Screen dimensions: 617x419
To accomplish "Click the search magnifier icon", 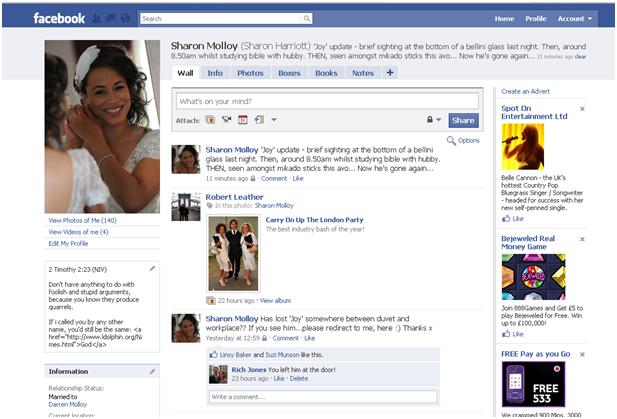I will 307,18.
